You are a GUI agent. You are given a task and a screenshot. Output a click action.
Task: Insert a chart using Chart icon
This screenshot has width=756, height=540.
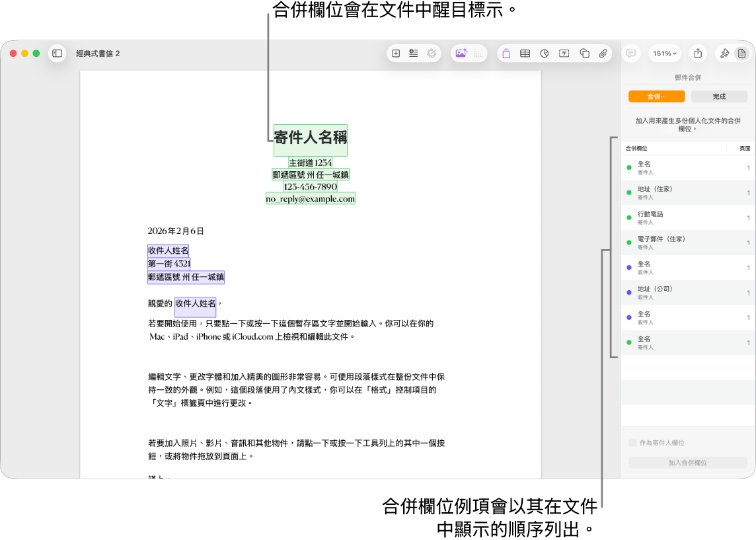(545, 54)
